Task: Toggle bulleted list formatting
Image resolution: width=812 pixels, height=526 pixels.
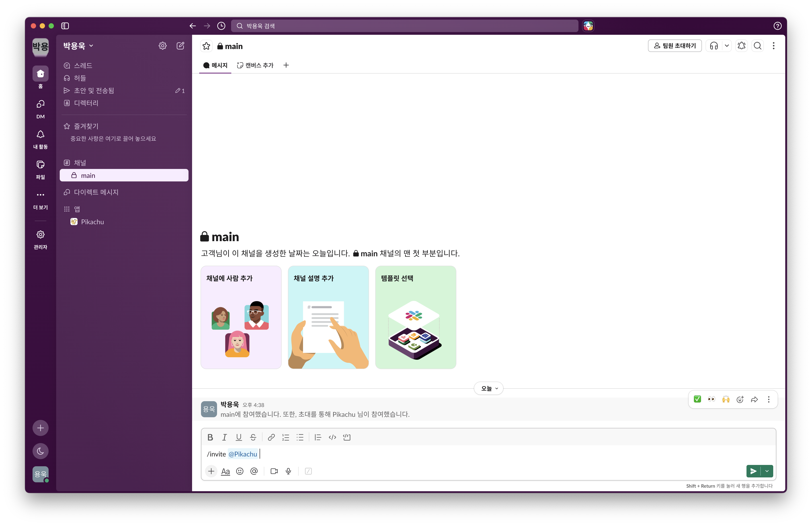Action: [x=300, y=437]
